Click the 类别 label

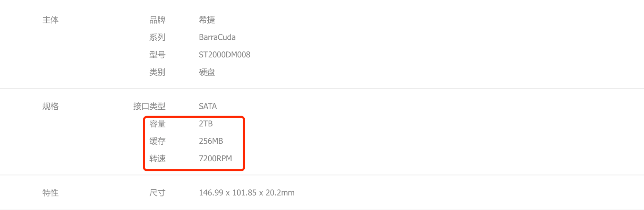[x=157, y=72]
